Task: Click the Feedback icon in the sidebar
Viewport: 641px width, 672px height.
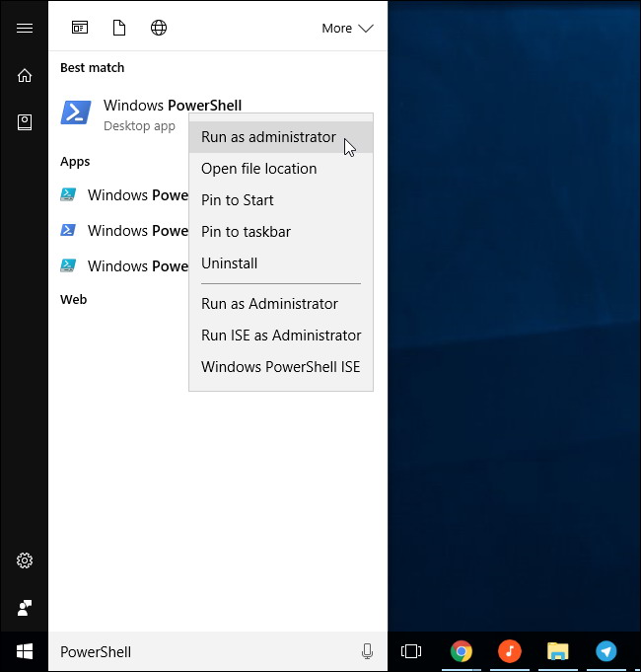Action: pos(25,607)
